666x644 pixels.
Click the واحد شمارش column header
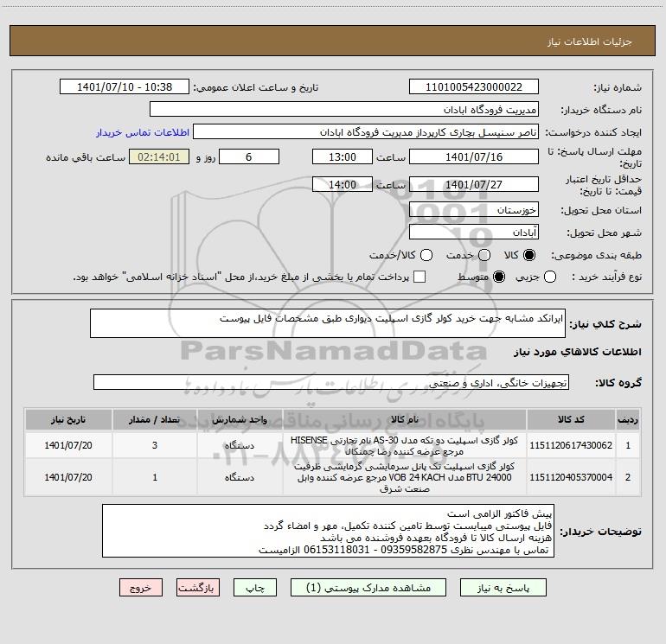(x=240, y=420)
